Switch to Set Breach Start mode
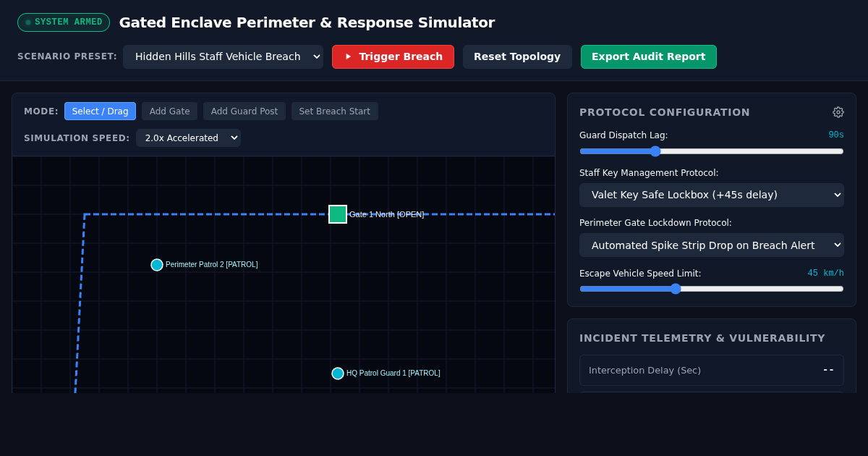Viewport: 868px width, 456px height. pos(335,111)
